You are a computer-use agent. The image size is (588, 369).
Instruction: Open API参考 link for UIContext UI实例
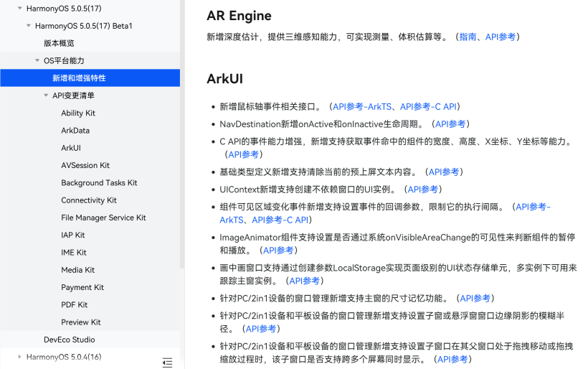(x=422, y=190)
